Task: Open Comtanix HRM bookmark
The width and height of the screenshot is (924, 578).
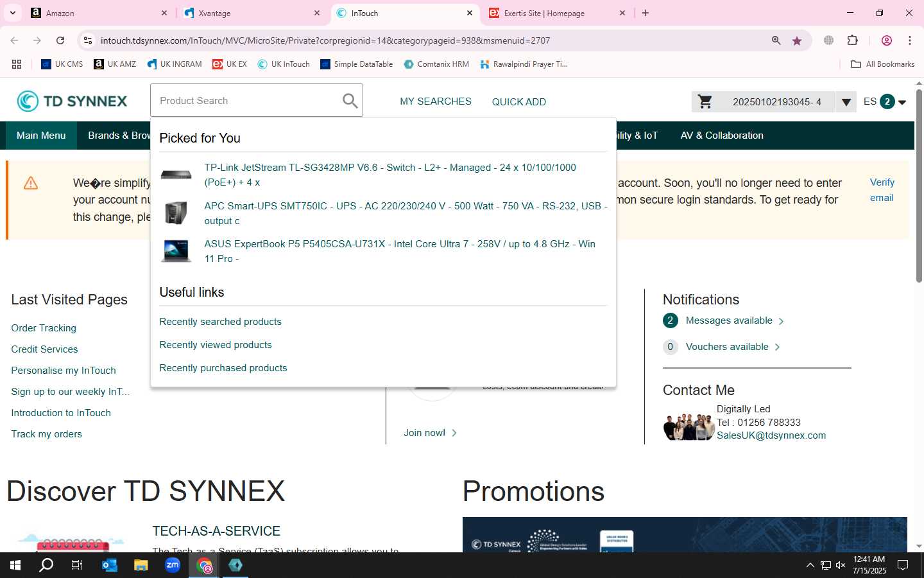Action: pos(436,64)
